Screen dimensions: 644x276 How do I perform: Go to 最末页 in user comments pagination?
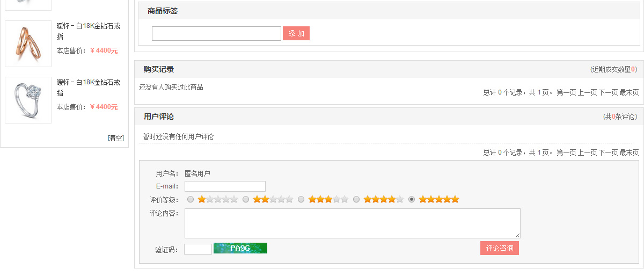629,152
